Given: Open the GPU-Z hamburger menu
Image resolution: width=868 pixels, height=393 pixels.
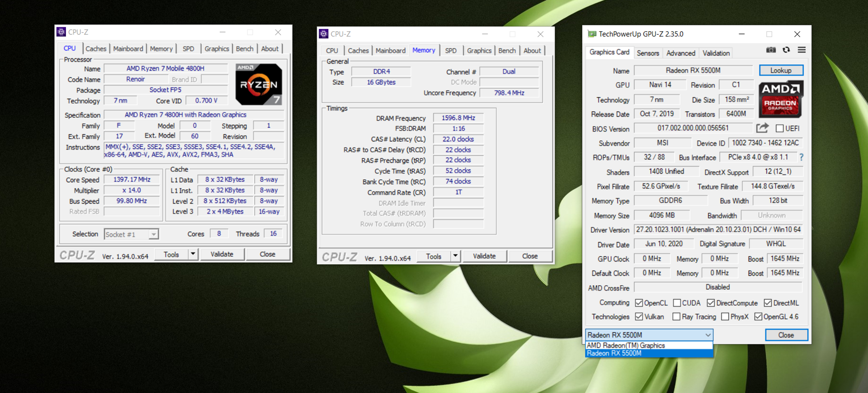Looking at the screenshot, I should click(802, 50).
